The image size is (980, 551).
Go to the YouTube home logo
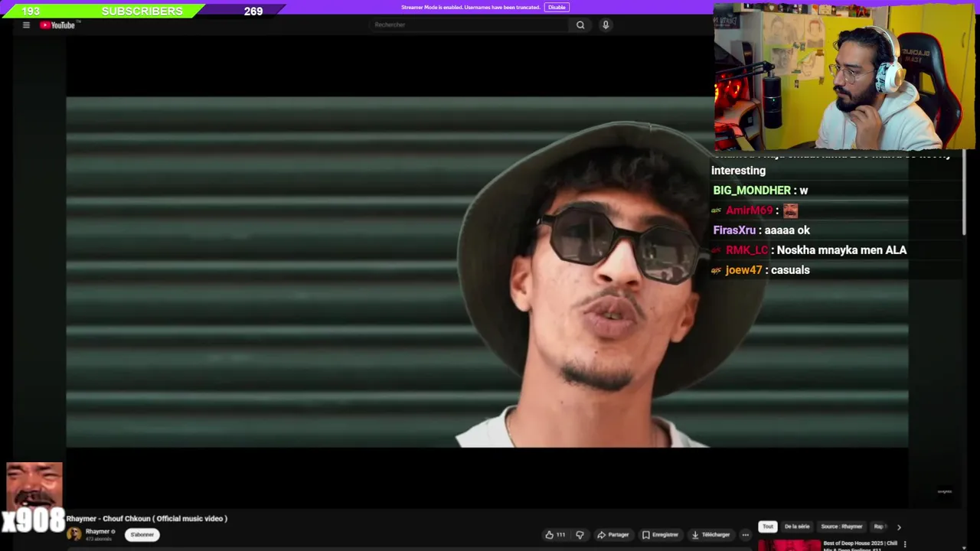click(x=58, y=25)
